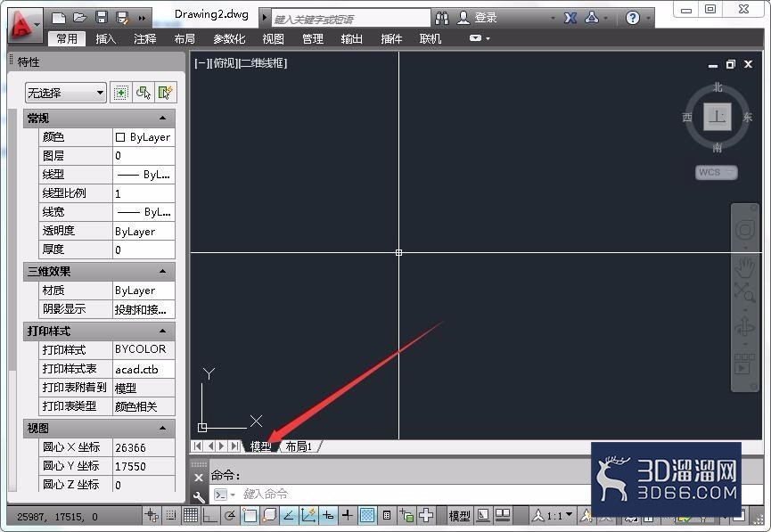Collapse the 常规 properties section
771x532 pixels.
click(x=162, y=119)
